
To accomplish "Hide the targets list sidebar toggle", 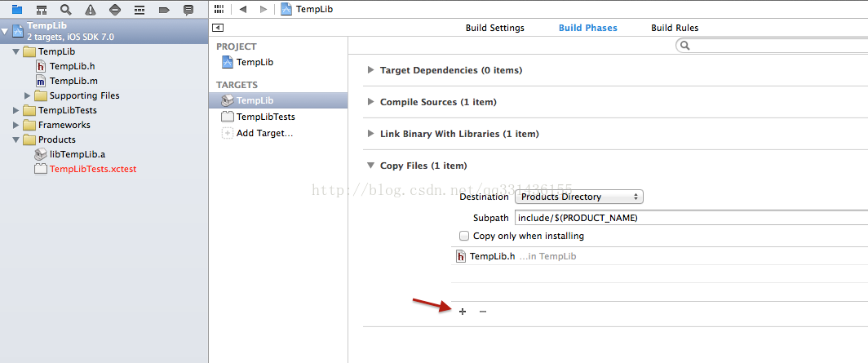I will pyautogui.click(x=218, y=28).
